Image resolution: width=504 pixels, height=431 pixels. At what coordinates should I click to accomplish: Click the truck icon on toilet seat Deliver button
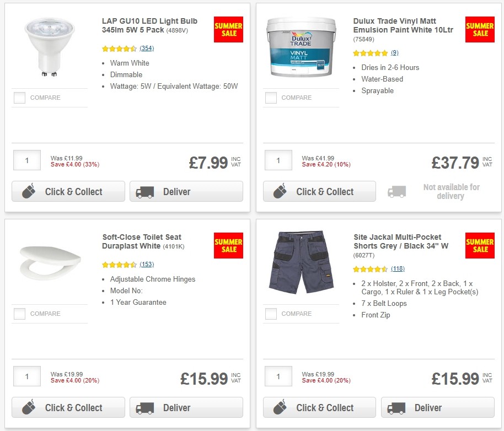pyautogui.click(x=144, y=407)
